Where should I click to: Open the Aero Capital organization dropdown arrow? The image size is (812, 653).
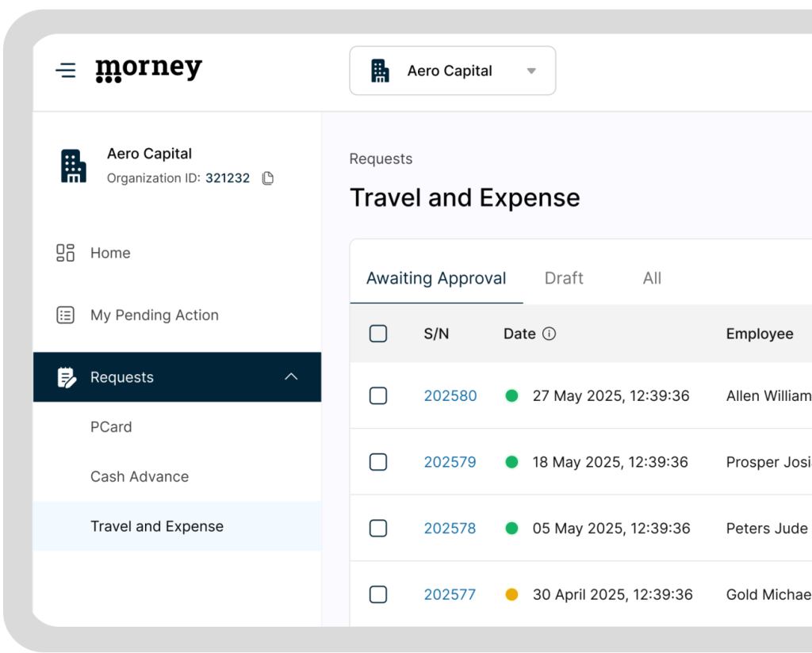tap(531, 71)
